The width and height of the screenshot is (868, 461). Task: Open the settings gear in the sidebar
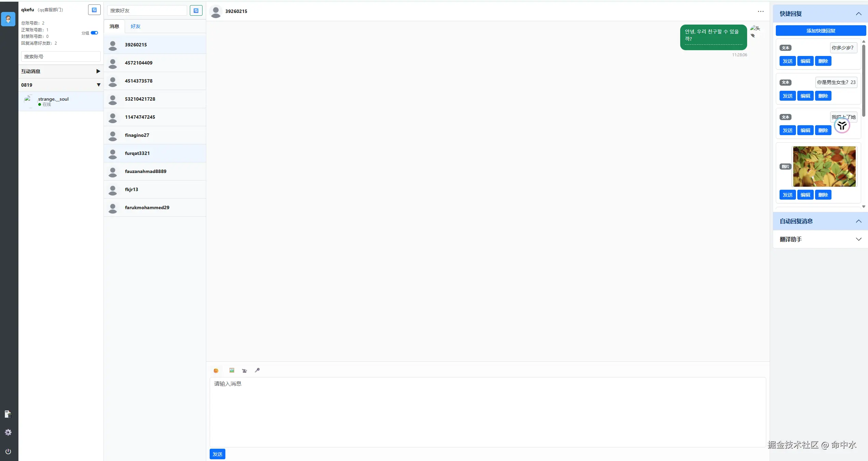point(8,432)
